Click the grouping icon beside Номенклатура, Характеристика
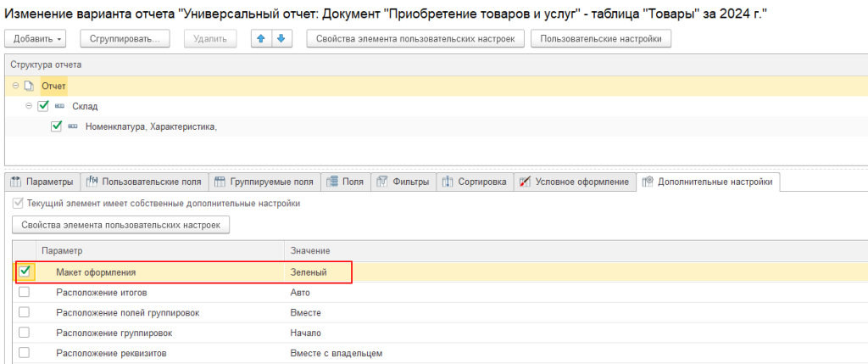The image size is (868, 364). [72, 126]
